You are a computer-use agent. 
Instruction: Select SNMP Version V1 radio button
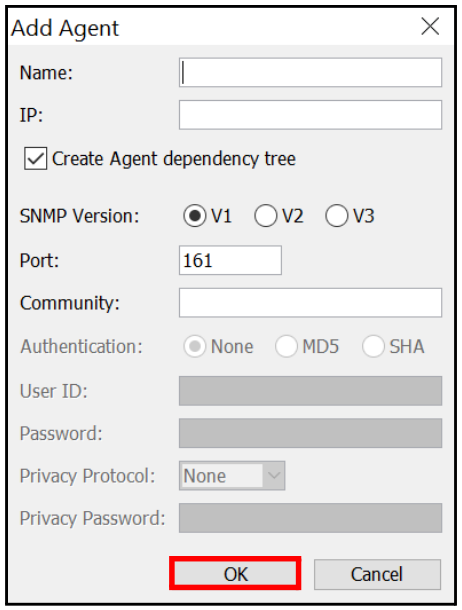click(194, 216)
